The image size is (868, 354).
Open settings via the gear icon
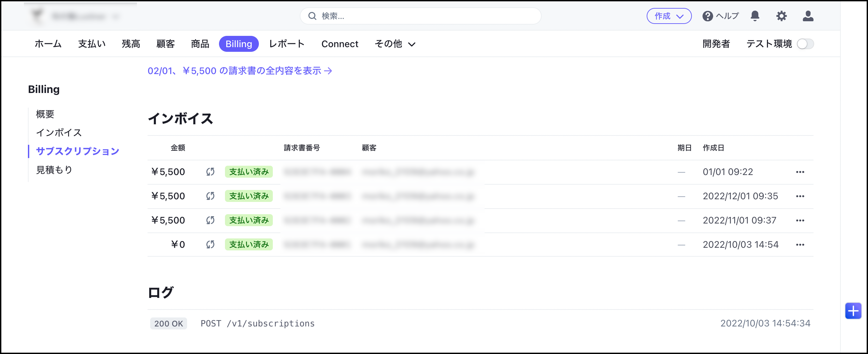coord(781,16)
